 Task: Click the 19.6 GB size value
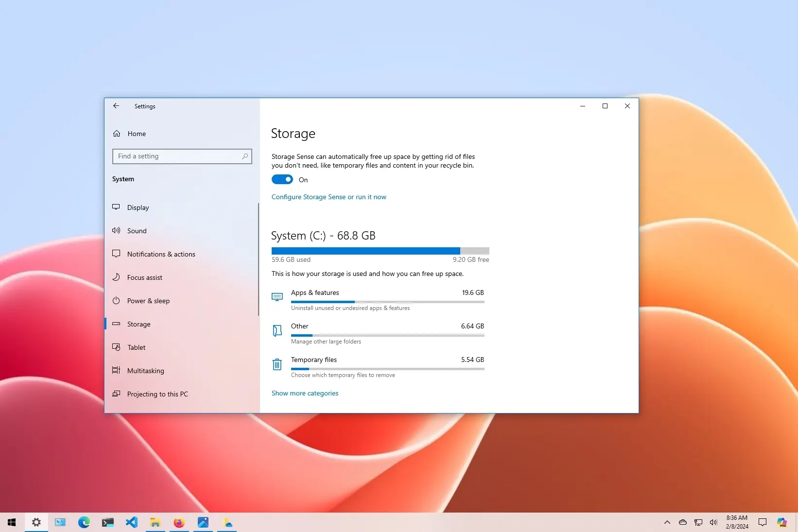click(x=473, y=292)
